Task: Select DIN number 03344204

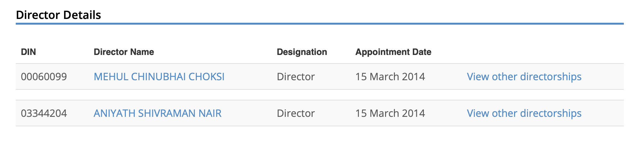Action: 44,113
